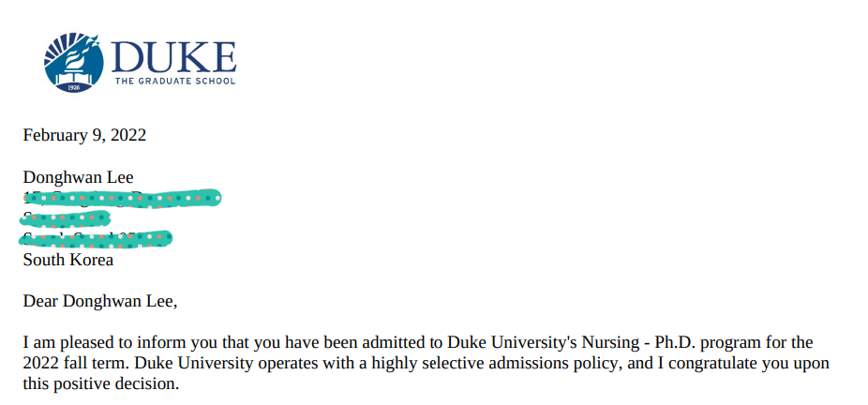
Task: Click the short second redacted scribble
Action: (65, 218)
